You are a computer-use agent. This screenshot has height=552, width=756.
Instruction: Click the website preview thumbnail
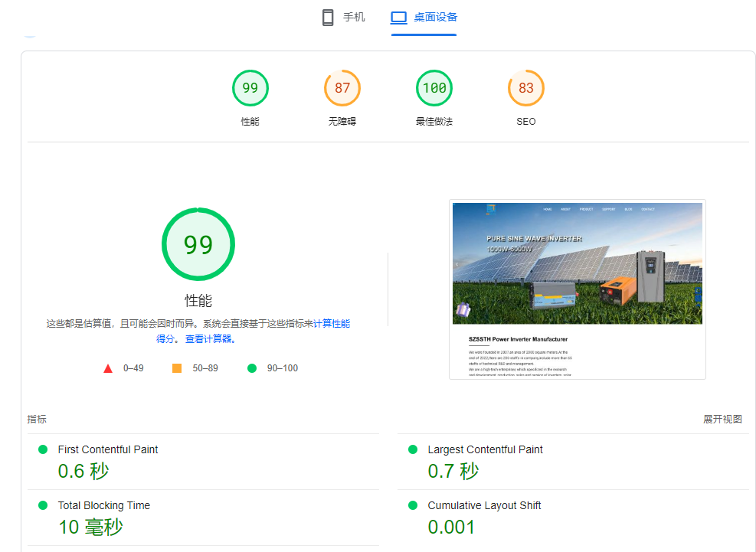point(578,289)
